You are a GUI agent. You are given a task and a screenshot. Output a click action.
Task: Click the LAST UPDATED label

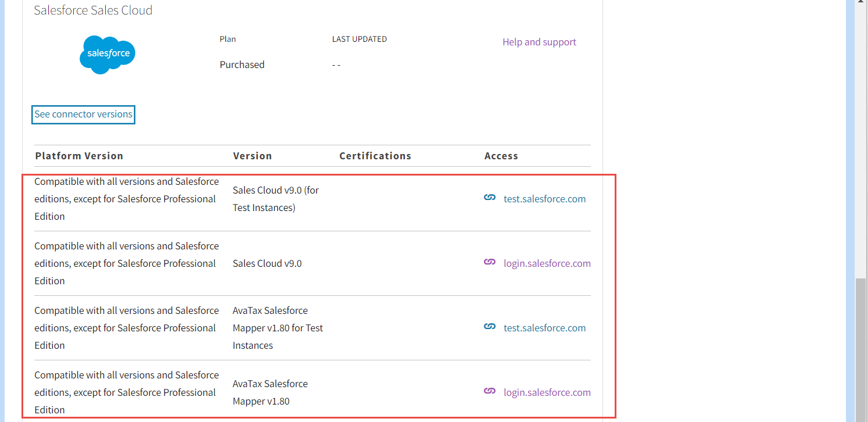pyautogui.click(x=359, y=39)
